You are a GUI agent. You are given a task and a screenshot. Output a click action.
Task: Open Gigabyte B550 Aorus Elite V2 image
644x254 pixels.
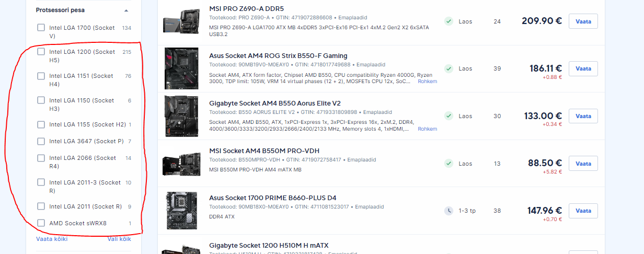(181, 116)
